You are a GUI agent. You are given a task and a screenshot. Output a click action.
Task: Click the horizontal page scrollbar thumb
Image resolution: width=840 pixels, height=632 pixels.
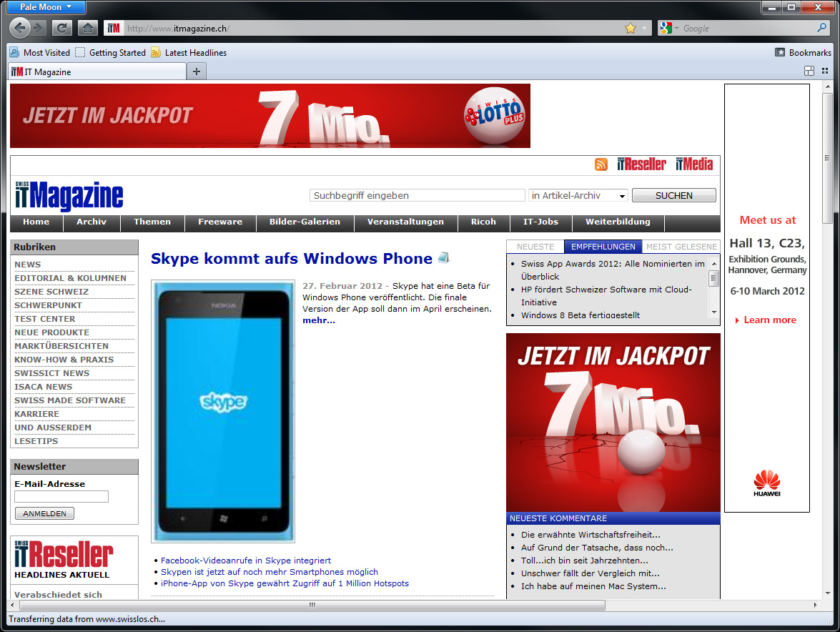click(x=312, y=606)
